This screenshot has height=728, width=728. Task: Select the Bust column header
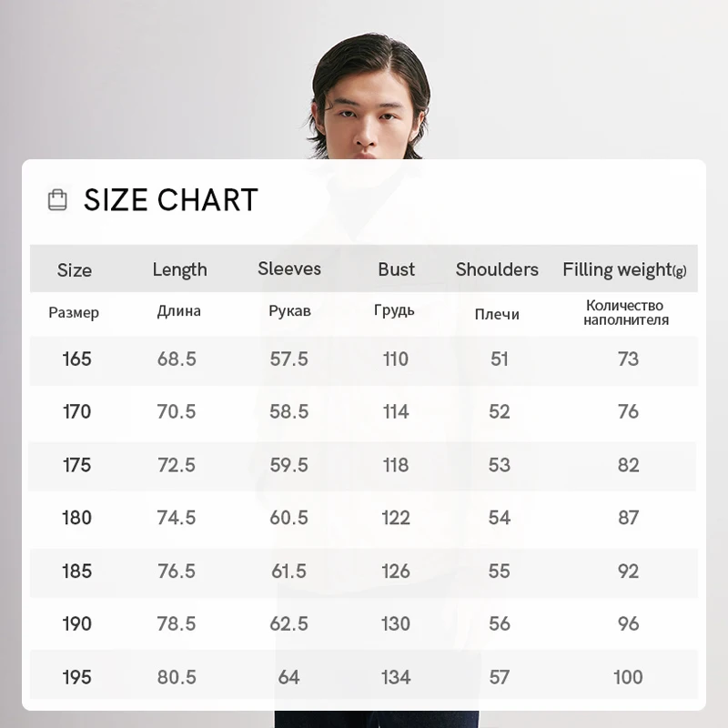pyautogui.click(x=396, y=269)
